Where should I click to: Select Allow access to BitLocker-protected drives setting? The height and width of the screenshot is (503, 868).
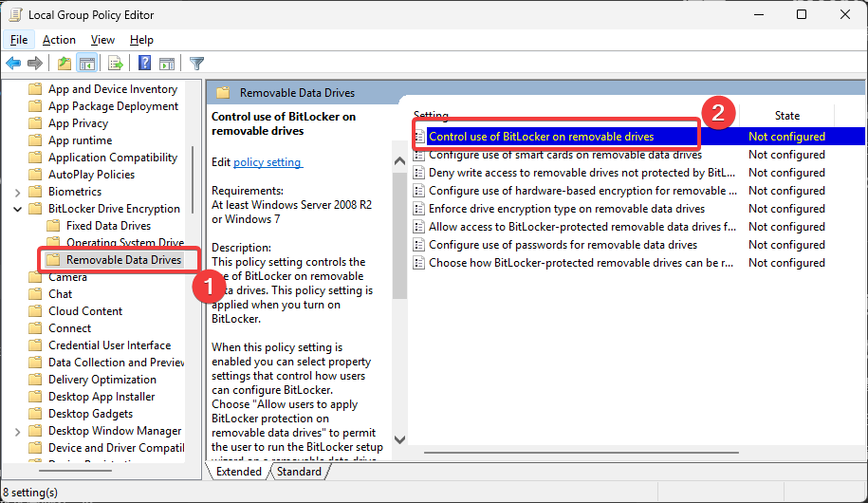pos(582,227)
